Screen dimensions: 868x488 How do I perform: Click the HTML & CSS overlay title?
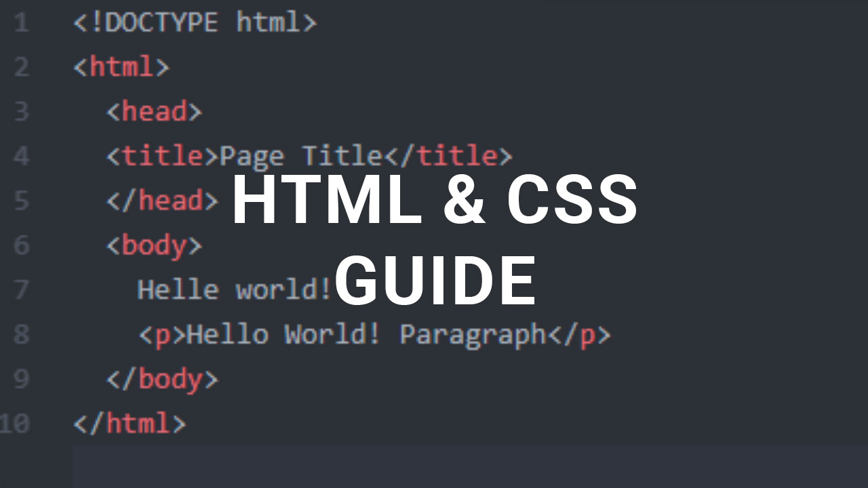point(434,199)
